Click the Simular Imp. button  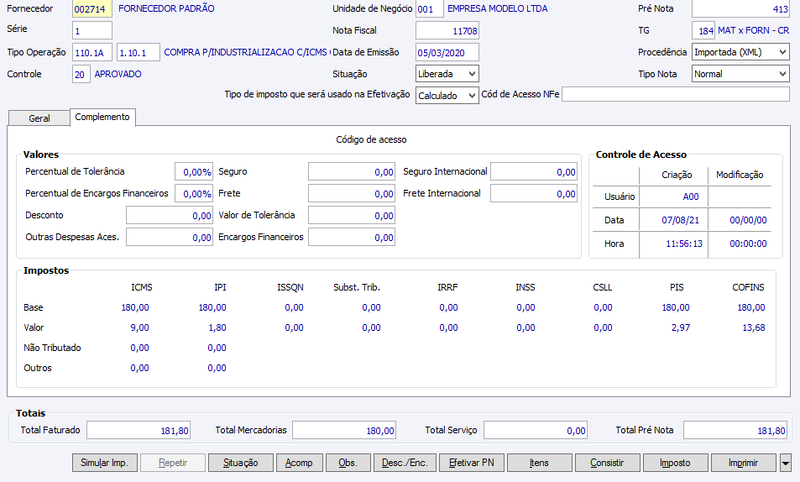pos(105,463)
